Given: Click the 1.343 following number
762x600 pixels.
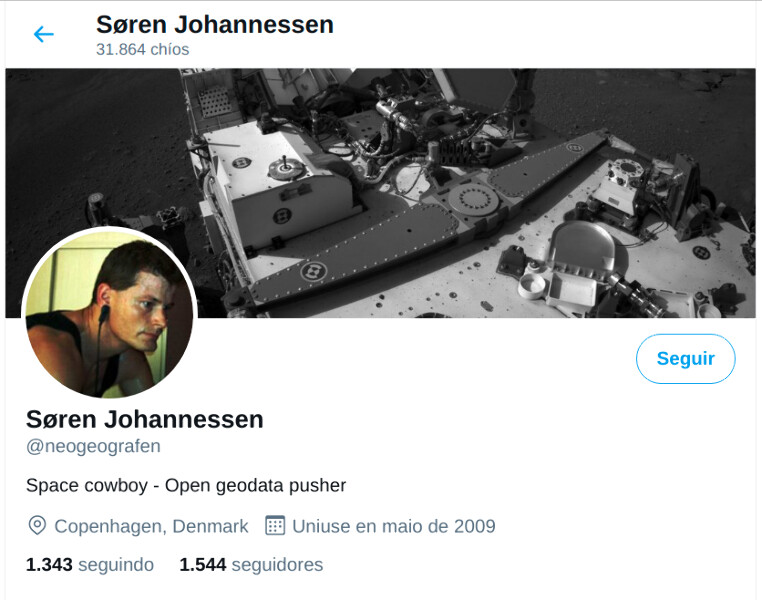Looking at the screenshot, I should tap(49, 565).
